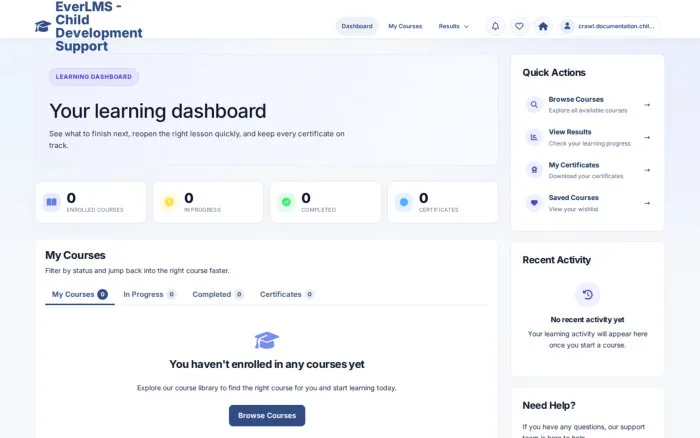The width and height of the screenshot is (700, 438).
Task: Switch to the Certificates tab
Action: point(287,295)
